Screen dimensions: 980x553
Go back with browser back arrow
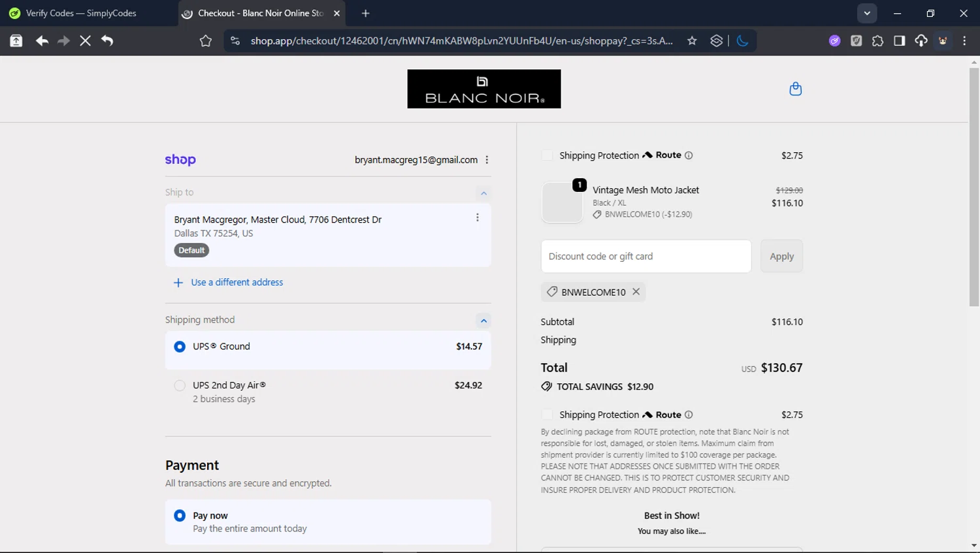pos(42,40)
